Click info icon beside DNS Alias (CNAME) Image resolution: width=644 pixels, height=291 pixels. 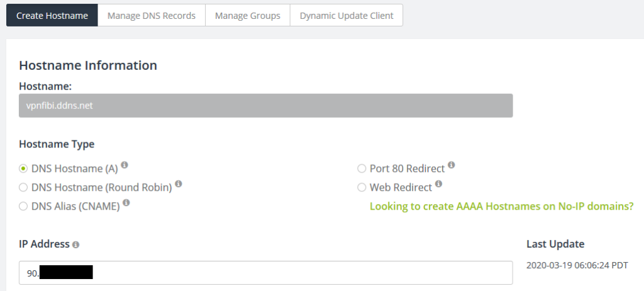click(126, 203)
